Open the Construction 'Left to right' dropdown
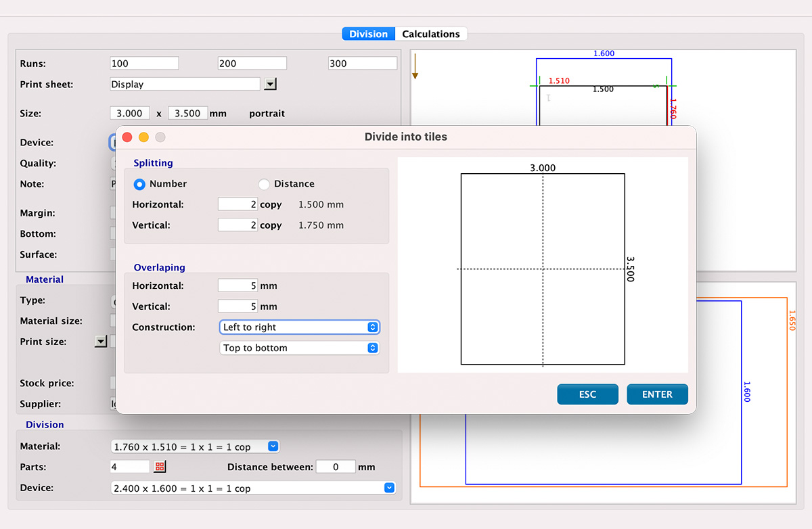 click(299, 327)
